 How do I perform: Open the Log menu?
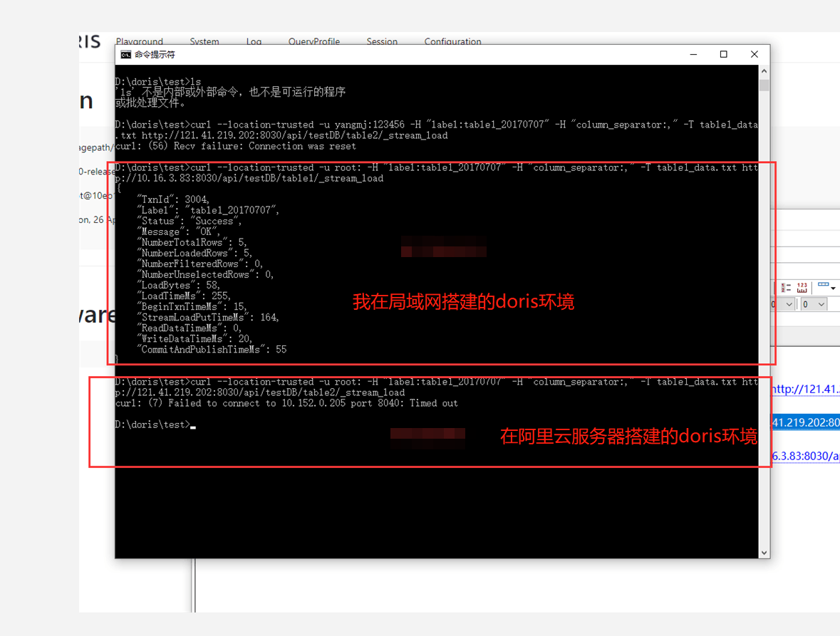tap(254, 41)
